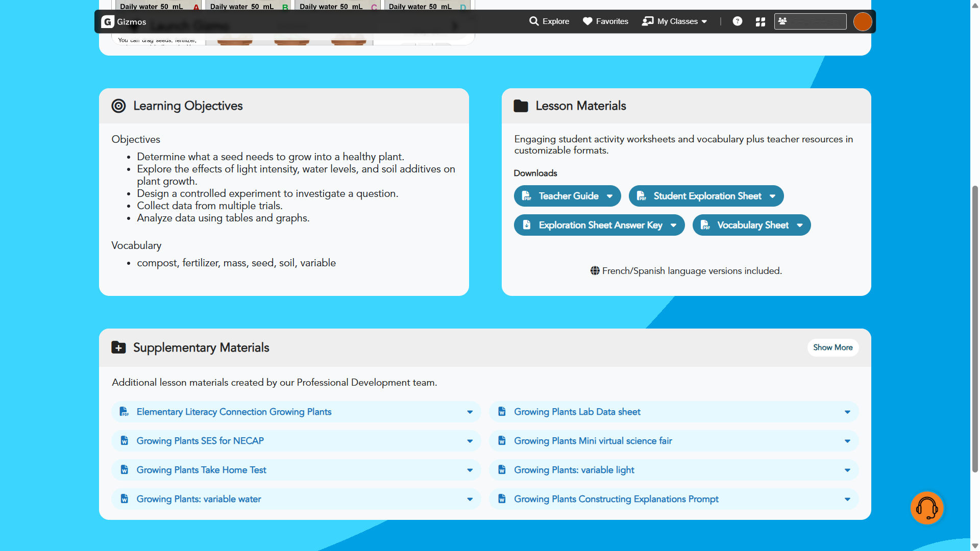Click the Explore magnifier icon
Screen dimensions: 980x551
click(x=534, y=21)
